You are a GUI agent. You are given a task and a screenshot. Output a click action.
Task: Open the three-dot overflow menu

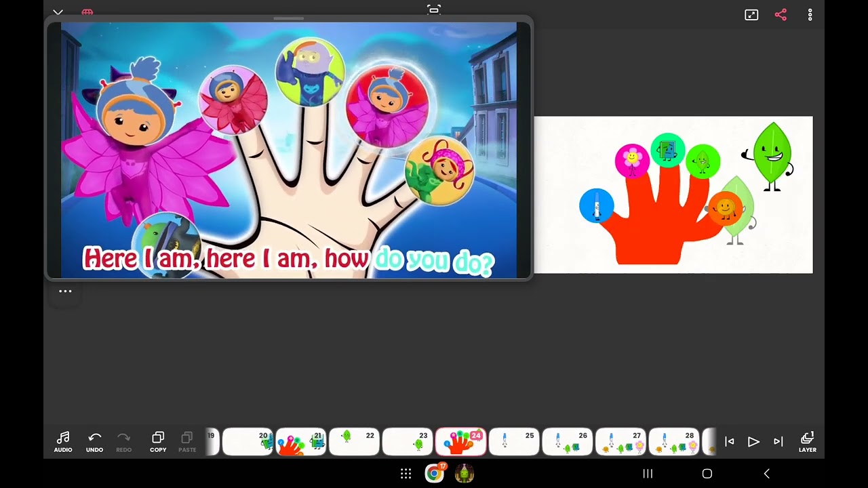coord(810,15)
